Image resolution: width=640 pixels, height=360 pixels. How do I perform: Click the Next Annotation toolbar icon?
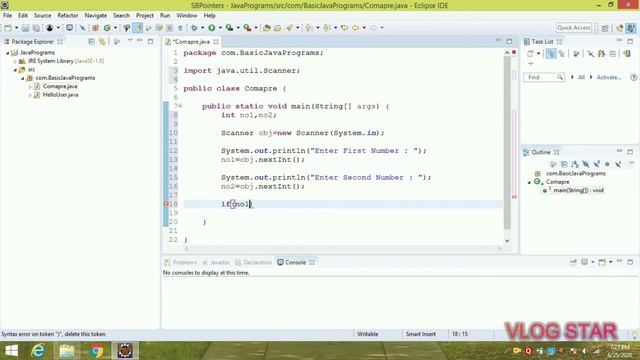[x=309, y=28]
